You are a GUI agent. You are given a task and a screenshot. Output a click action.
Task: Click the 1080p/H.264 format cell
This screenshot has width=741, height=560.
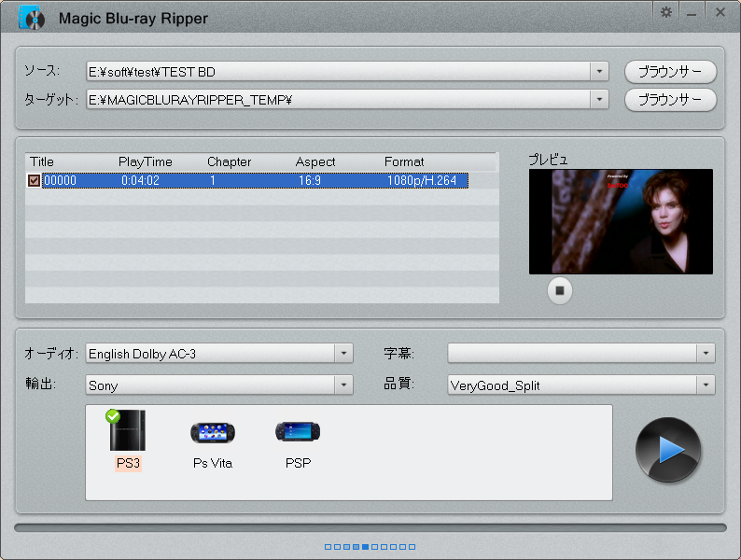(x=422, y=180)
